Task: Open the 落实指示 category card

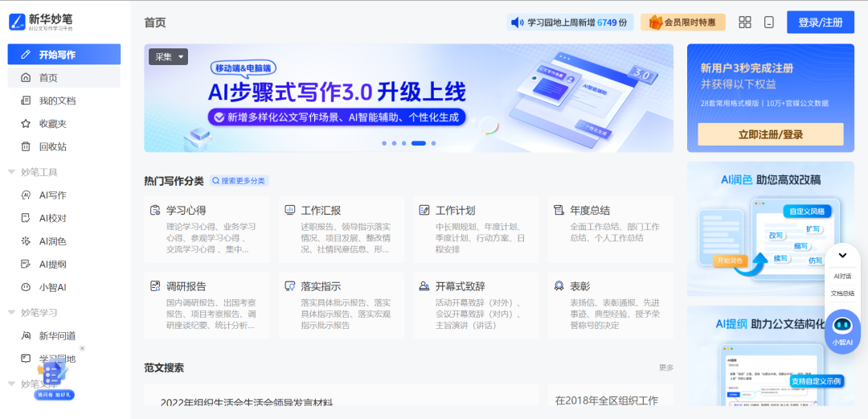Action: 342,306
